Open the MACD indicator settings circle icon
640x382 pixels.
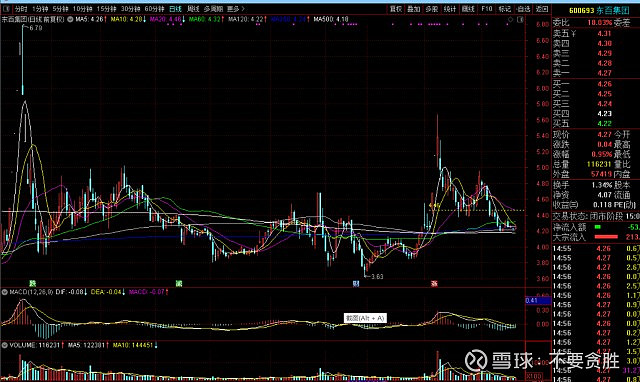[x=5, y=292]
